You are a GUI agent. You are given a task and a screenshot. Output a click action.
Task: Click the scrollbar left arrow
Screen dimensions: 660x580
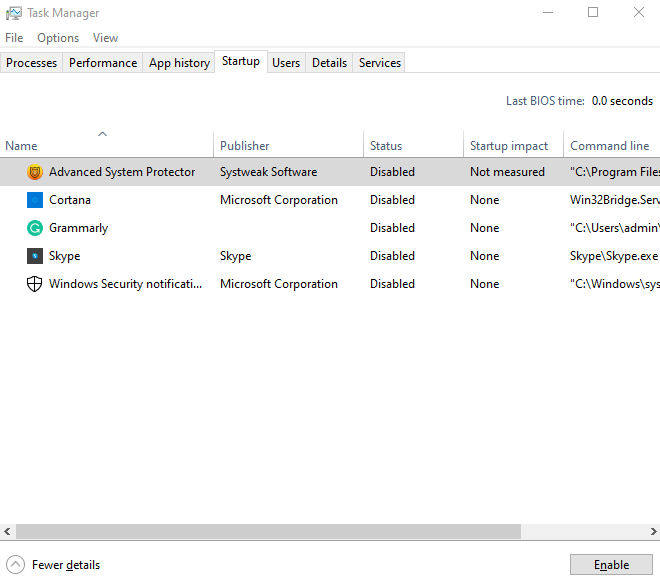[x=7, y=532]
